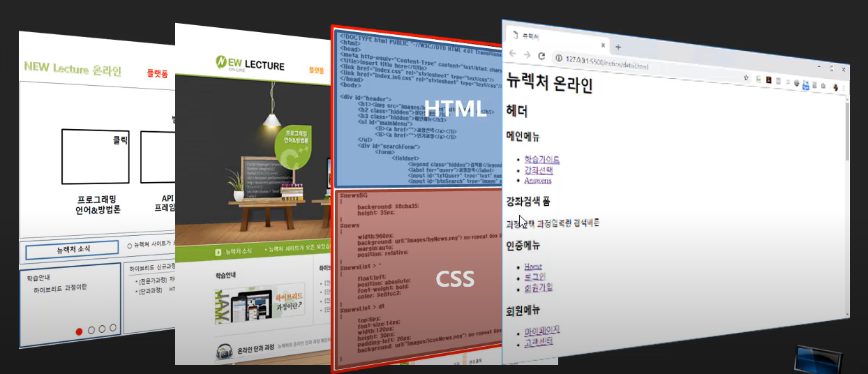Open the 강좌선택 link
Viewport: 868px width, 374px height.
click(x=539, y=170)
